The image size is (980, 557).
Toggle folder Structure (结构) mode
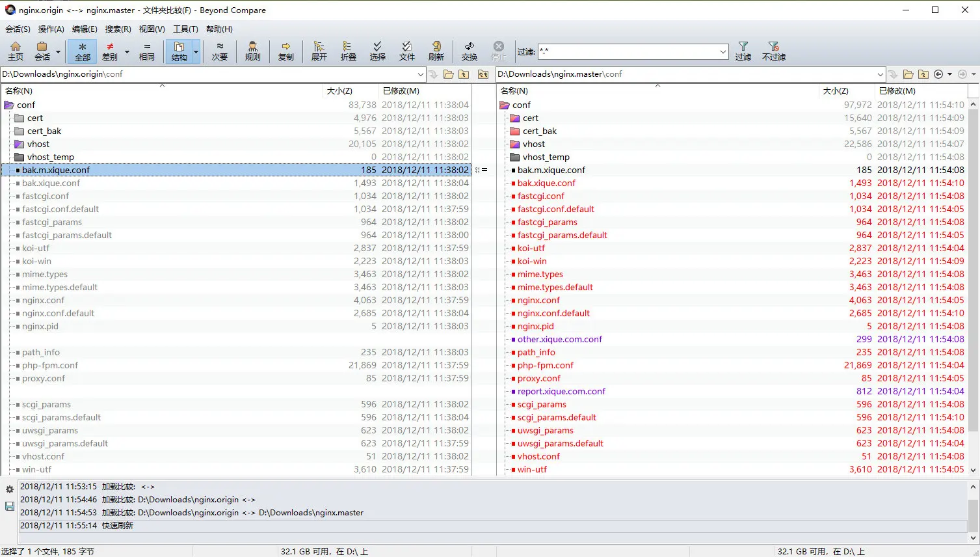(x=179, y=51)
